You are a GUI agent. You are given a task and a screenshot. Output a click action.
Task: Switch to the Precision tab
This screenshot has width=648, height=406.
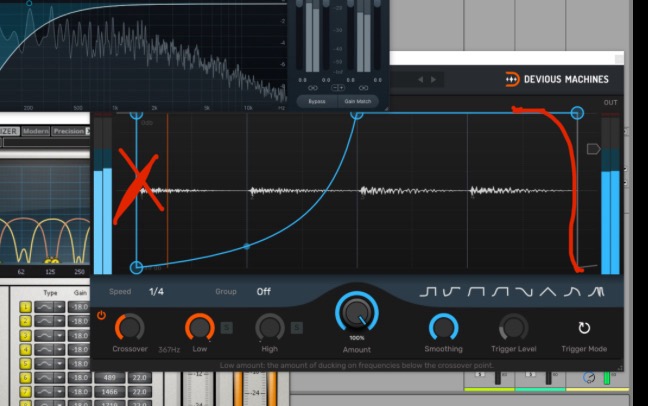(71, 131)
